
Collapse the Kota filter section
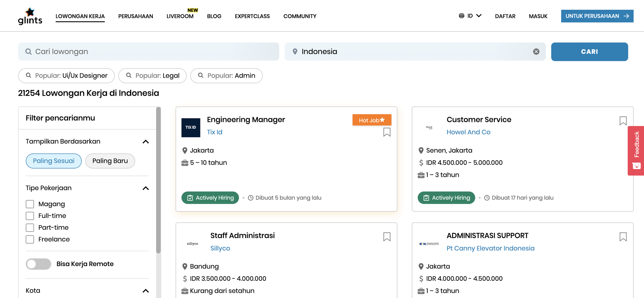[x=146, y=291]
